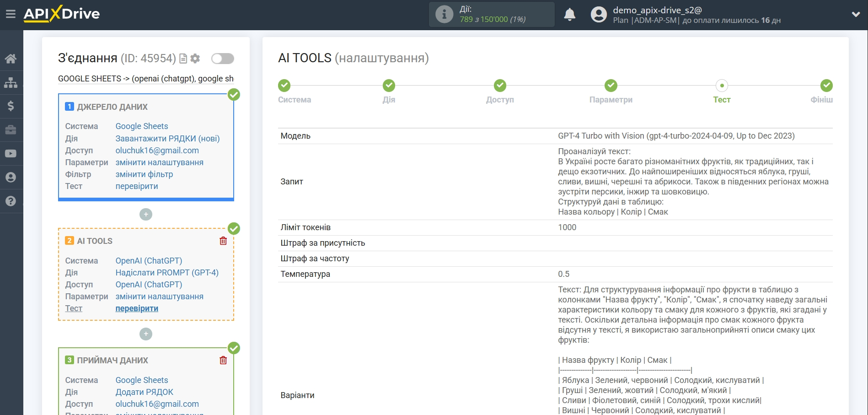Open help question mark icon in sidebar
The image size is (868, 415).
click(11, 201)
